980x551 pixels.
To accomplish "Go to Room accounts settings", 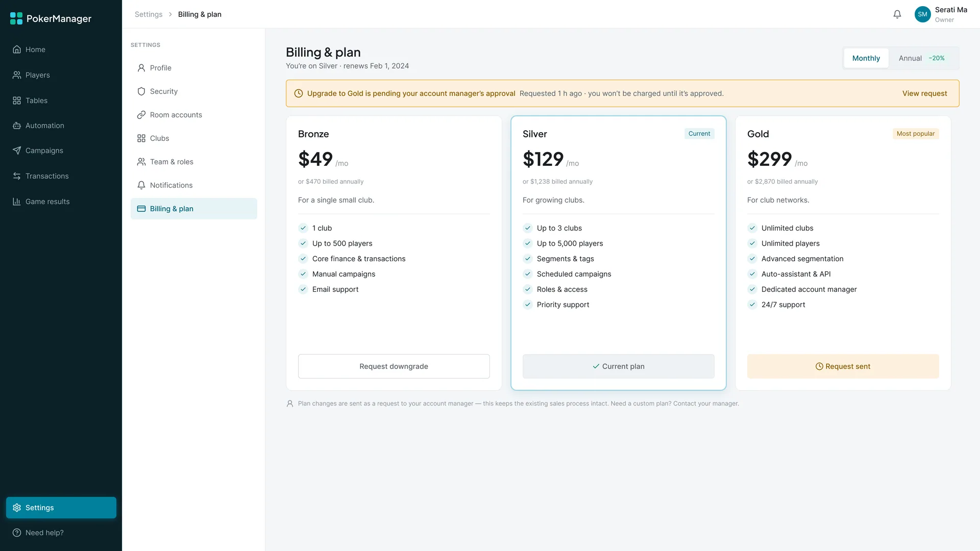I will pos(194,115).
